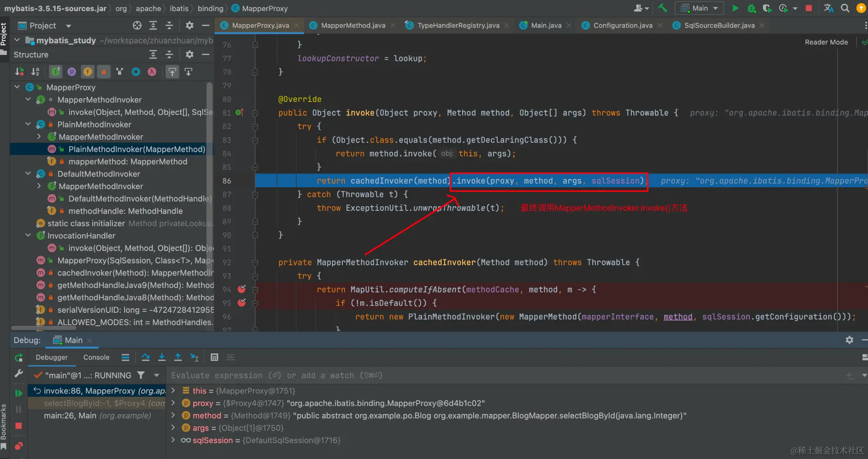Image resolution: width=868 pixels, height=459 pixels.
Task: Open the Main run configuration dropdown
Action: point(699,8)
